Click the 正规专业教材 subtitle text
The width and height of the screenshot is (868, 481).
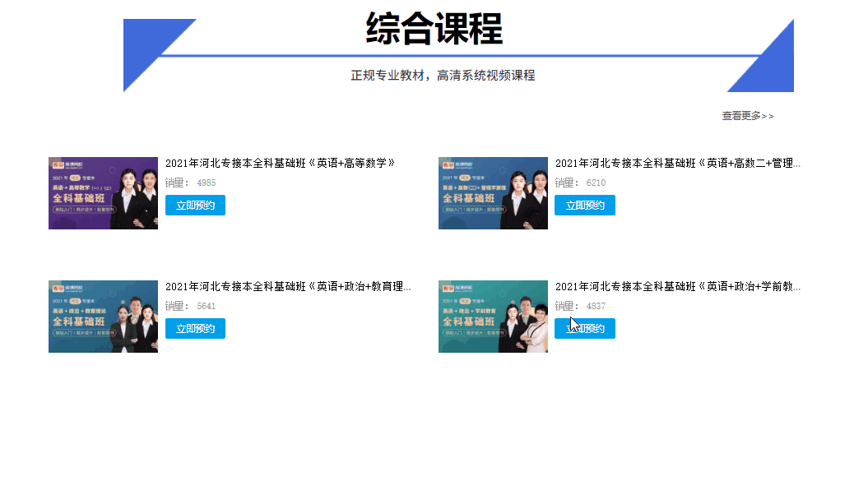tap(443, 76)
